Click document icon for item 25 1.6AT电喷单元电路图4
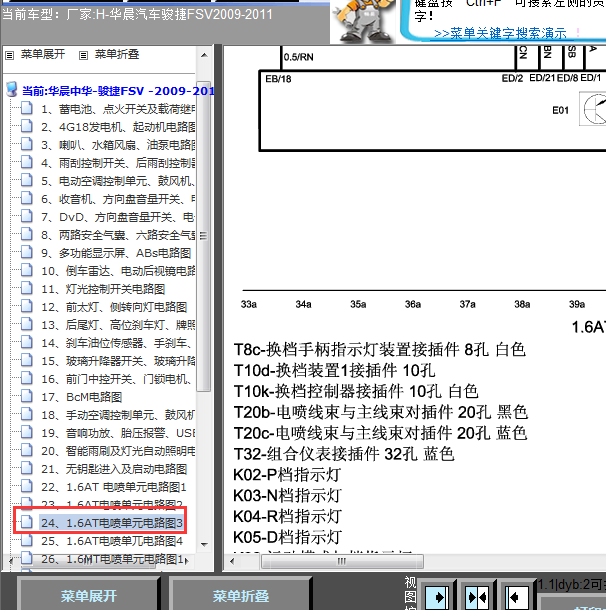This screenshot has height=610, width=606. point(26,540)
